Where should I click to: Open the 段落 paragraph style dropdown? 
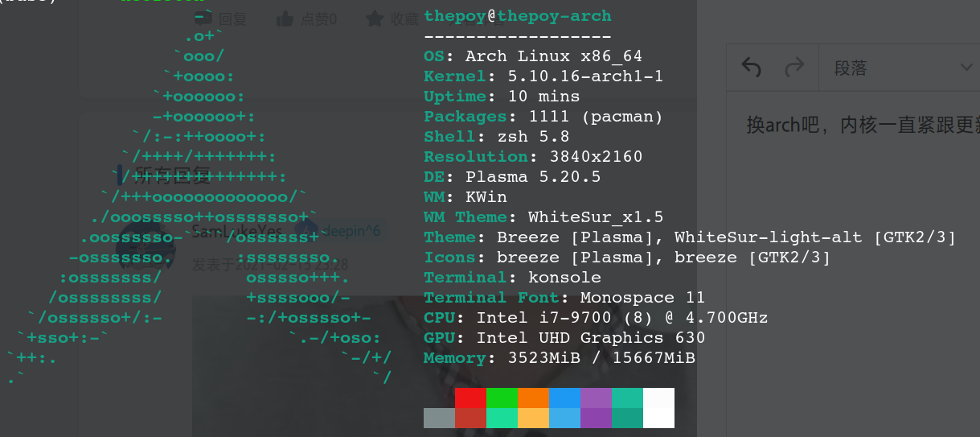pyautogui.click(x=899, y=68)
